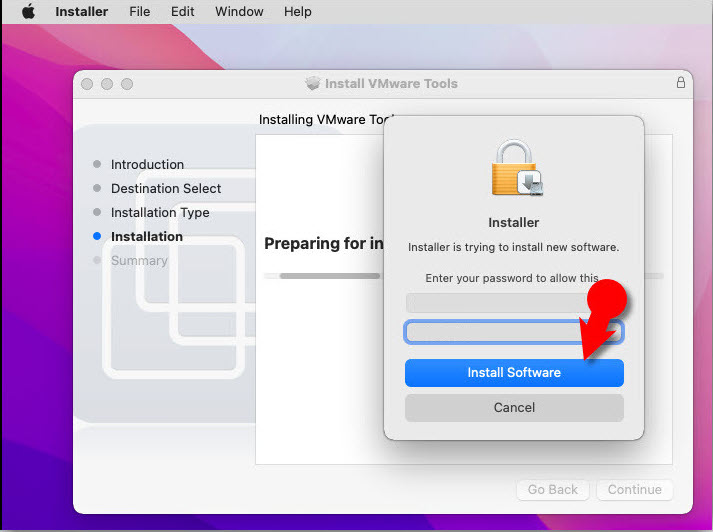713x532 pixels.
Task: Open the File menu
Action: tap(140, 12)
